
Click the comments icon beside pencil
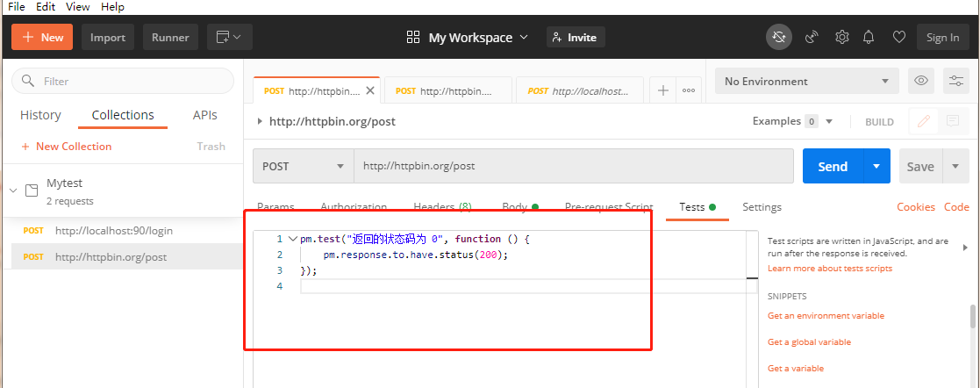[x=953, y=121]
